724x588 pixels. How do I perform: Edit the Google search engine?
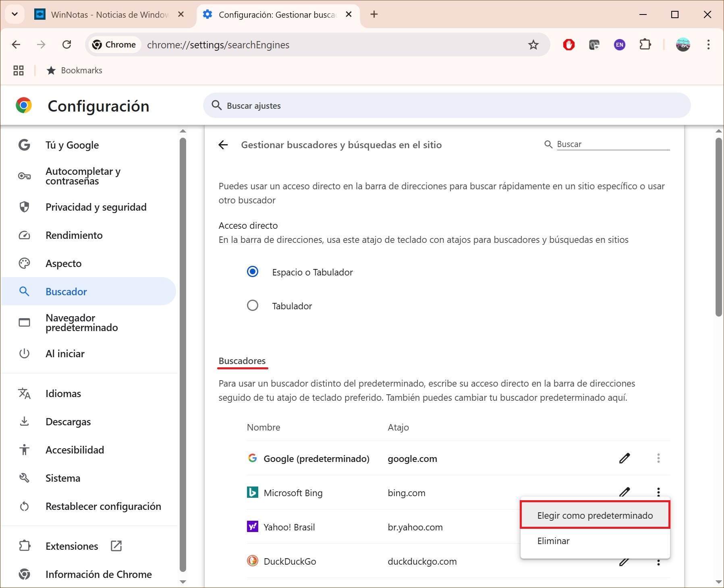coord(624,458)
